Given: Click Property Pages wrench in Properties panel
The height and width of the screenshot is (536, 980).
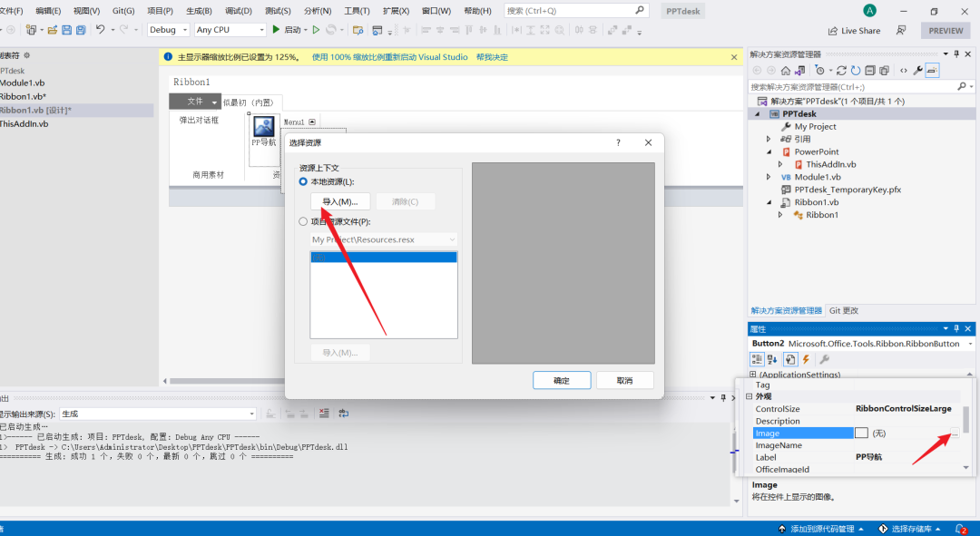Looking at the screenshot, I should click(824, 359).
